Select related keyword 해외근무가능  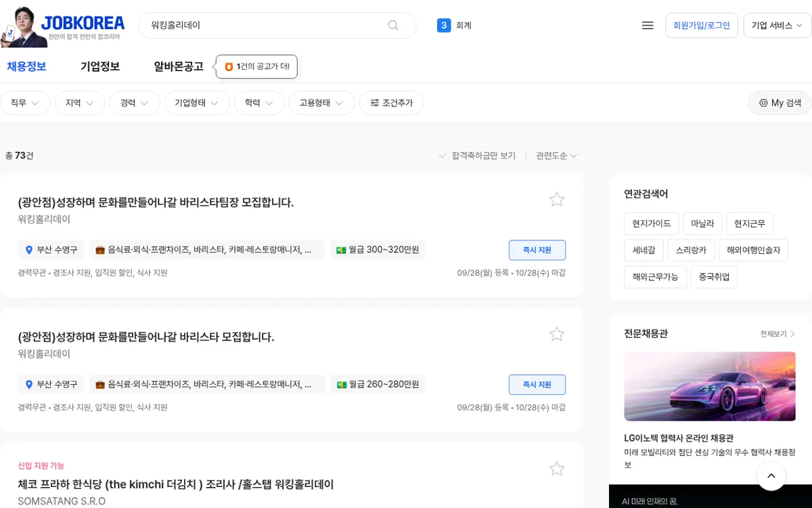pyautogui.click(x=655, y=277)
